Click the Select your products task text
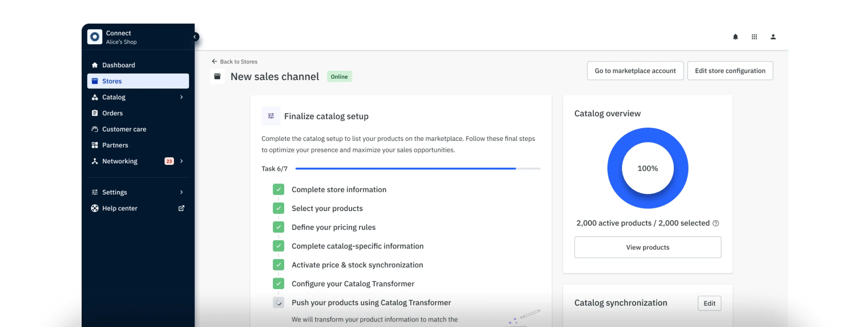 (327, 208)
